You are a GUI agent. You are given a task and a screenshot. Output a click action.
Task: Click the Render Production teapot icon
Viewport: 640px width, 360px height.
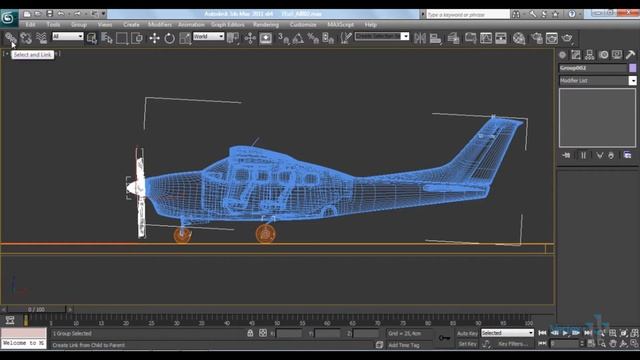pyautogui.click(x=567, y=38)
